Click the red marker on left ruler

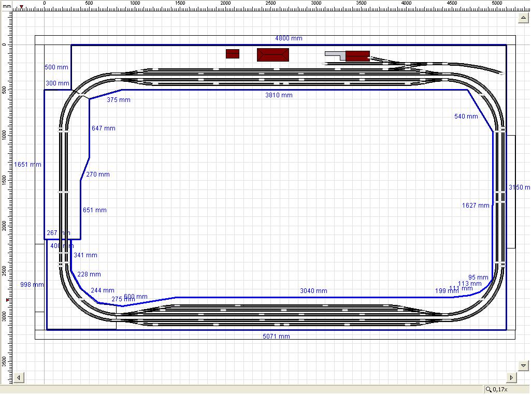click(8, 300)
